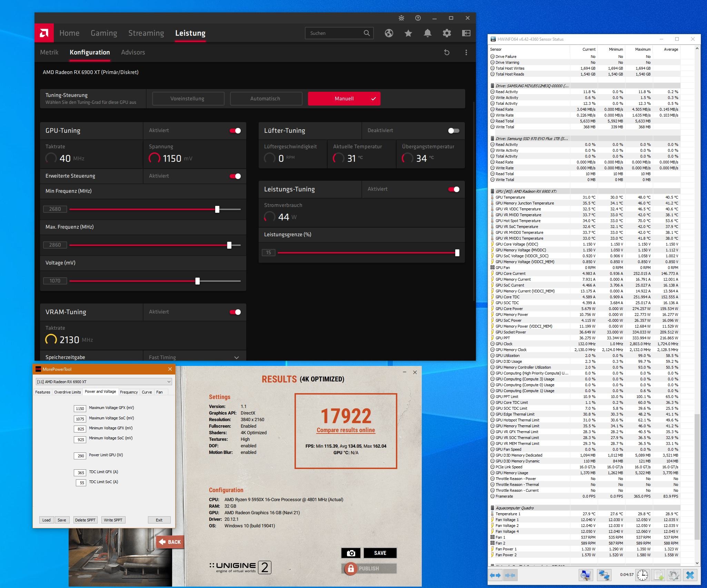Toggle Leistungs-Tuning switch
This screenshot has height=588, width=707.
[x=454, y=189]
